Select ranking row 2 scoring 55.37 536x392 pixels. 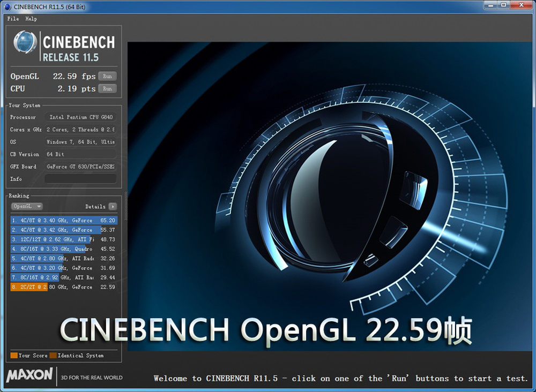click(64, 230)
